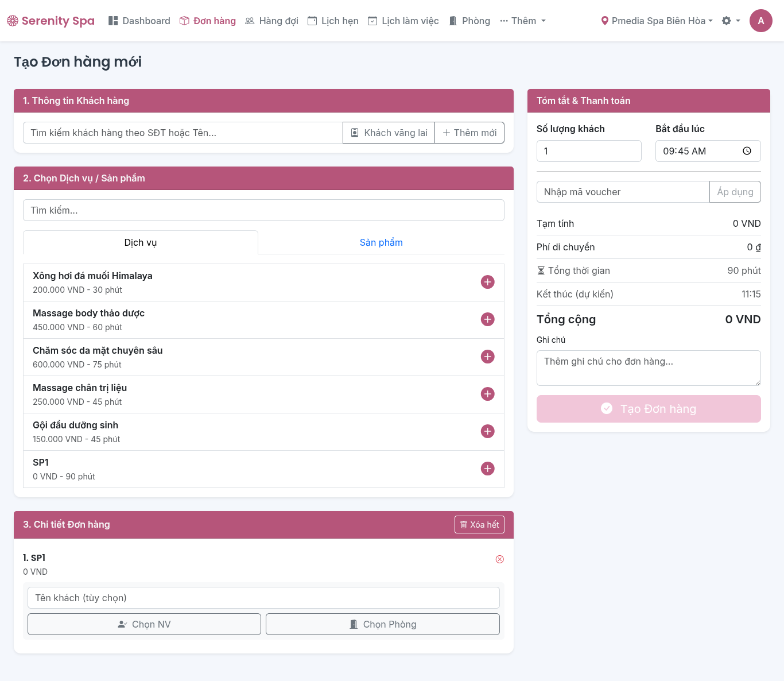Open Pmedia Spa Biên Hòa location dropdown
The width and height of the screenshot is (784, 681).
657,21
